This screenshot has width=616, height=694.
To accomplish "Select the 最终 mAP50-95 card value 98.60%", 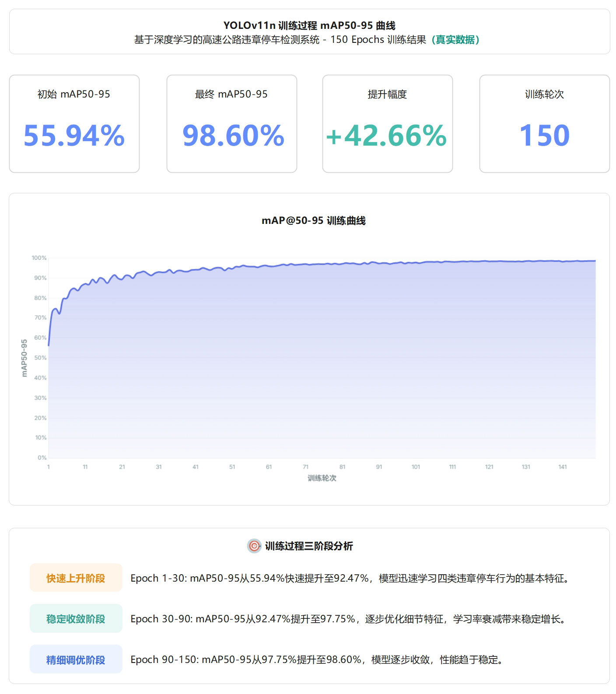I will pos(233,136).
